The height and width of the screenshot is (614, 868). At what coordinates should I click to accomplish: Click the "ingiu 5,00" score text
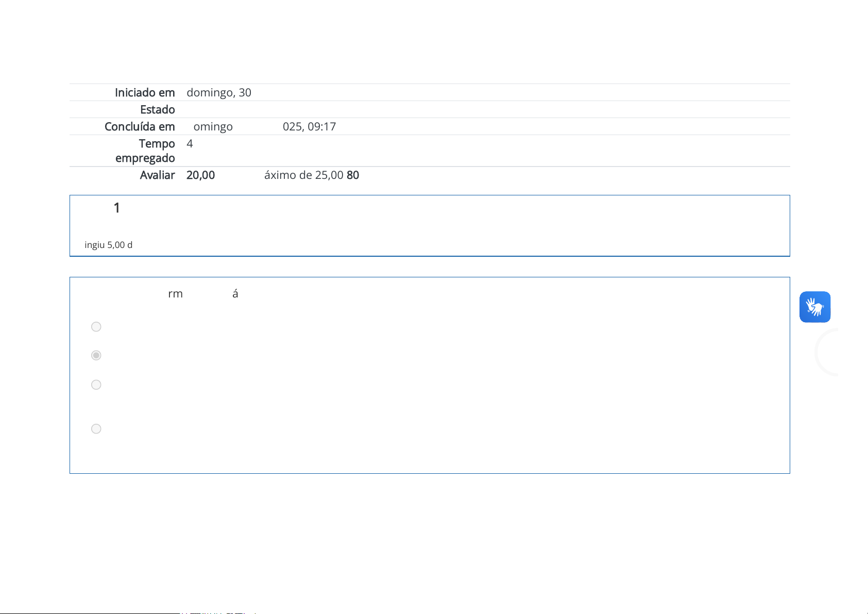coord(109,245)
